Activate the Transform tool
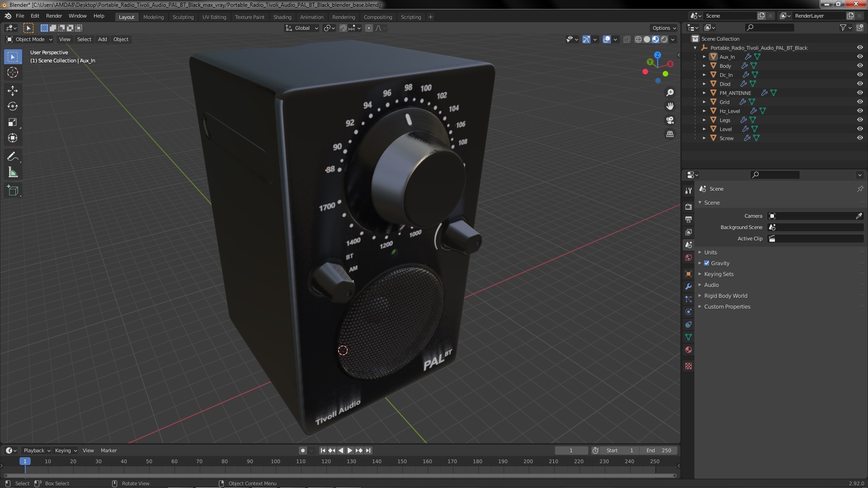 [x=13, y=138]
